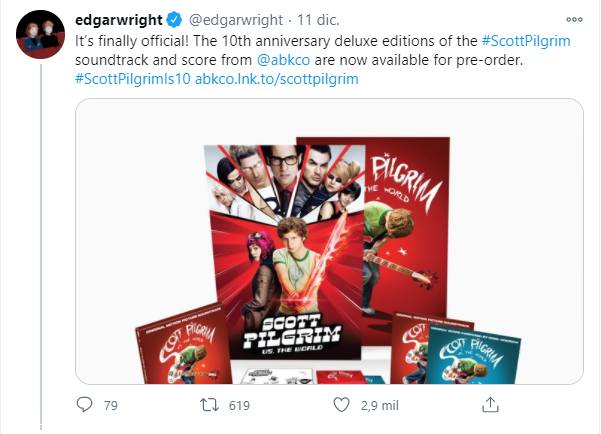Open the three-dot more options menu
Image resolution: width=601 pixels, height=434 pixels.
[x=574, y=20]
